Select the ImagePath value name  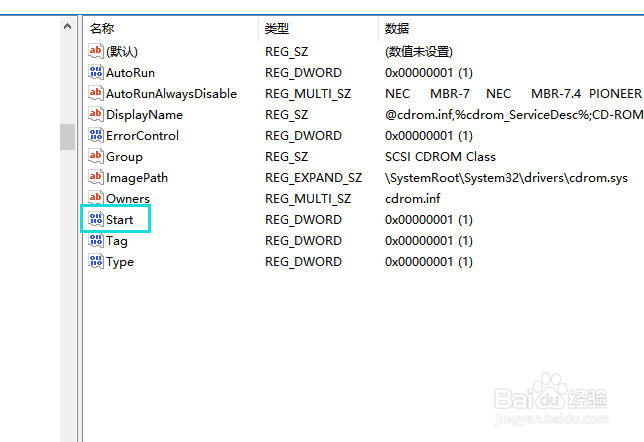click(x=137, y=178)
